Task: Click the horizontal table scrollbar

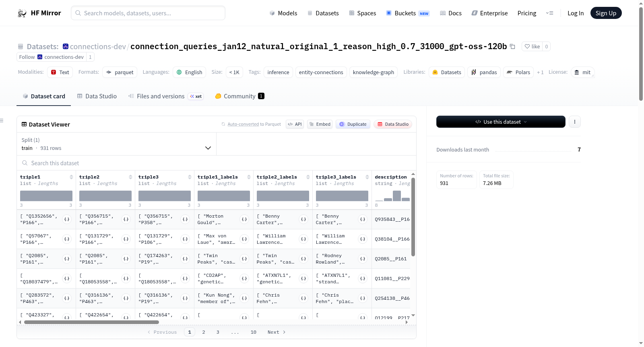Action: coord(91,322)
